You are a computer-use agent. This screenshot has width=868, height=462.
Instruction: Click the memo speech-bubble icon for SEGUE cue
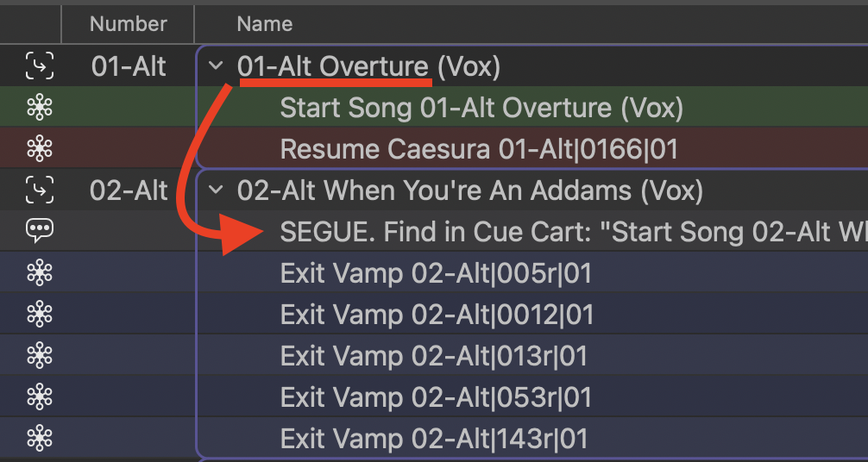[40, 231]
